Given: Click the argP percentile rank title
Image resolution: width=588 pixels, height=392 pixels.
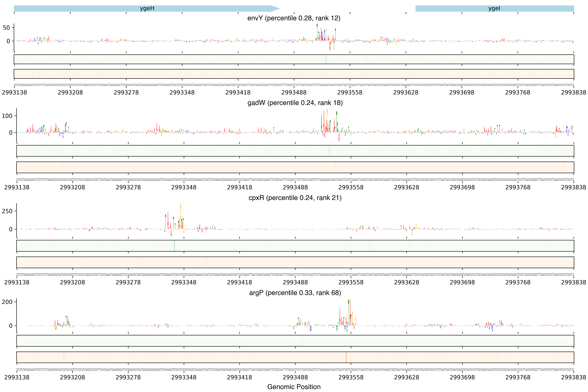Looking at the screenshot, I should (295, 293).
